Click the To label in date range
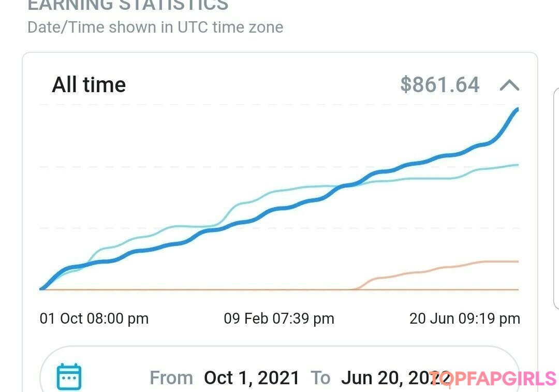559x392 pixels. [320, 378]
